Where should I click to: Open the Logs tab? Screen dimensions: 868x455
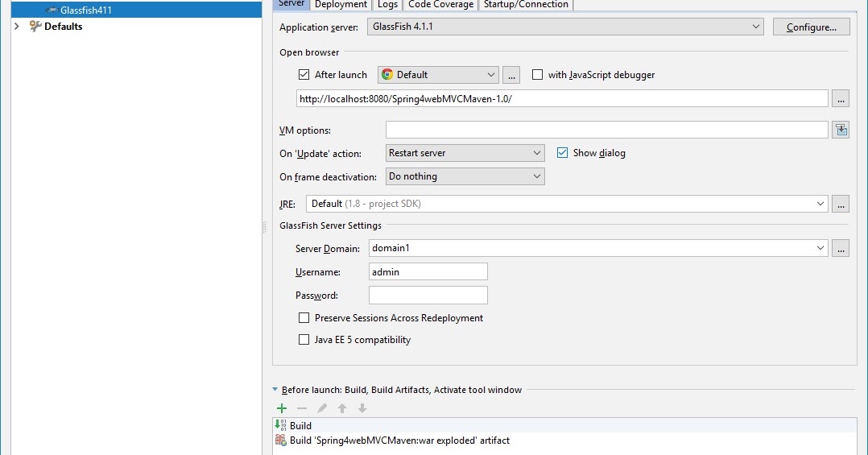[387, 4]
